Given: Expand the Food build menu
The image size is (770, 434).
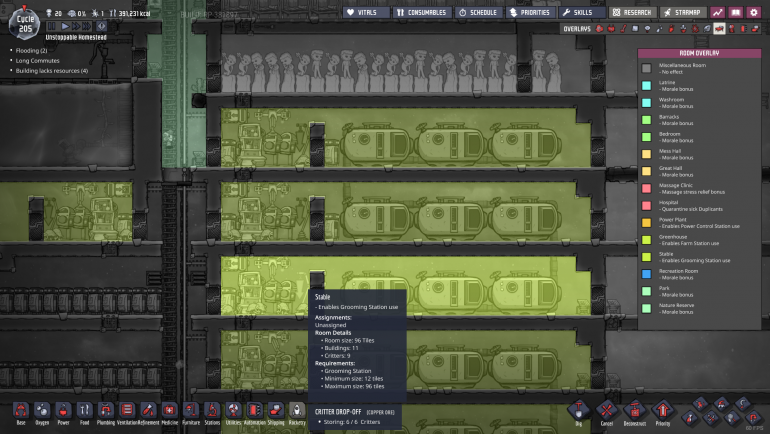Looking at the screenshot, I should click(85, 411).
